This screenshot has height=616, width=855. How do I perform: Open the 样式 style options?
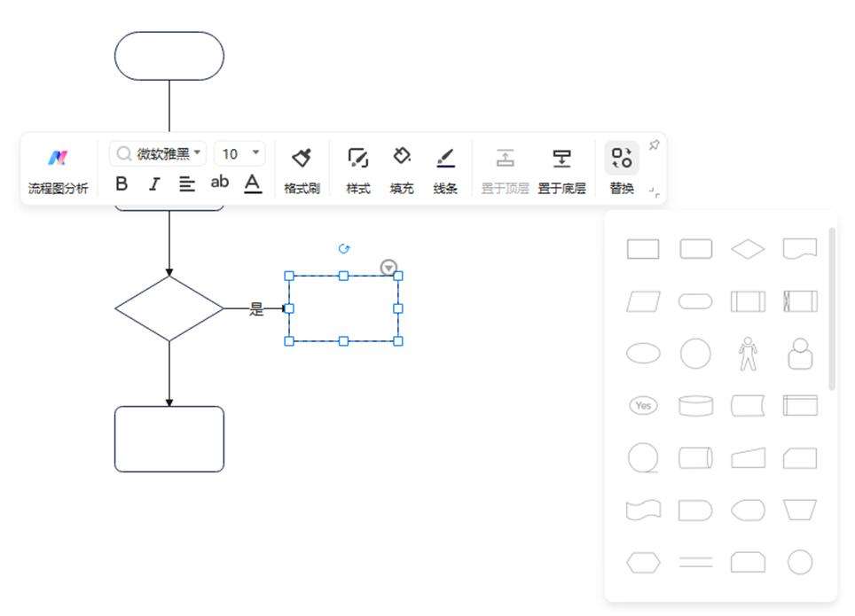[x=358, y=168]
